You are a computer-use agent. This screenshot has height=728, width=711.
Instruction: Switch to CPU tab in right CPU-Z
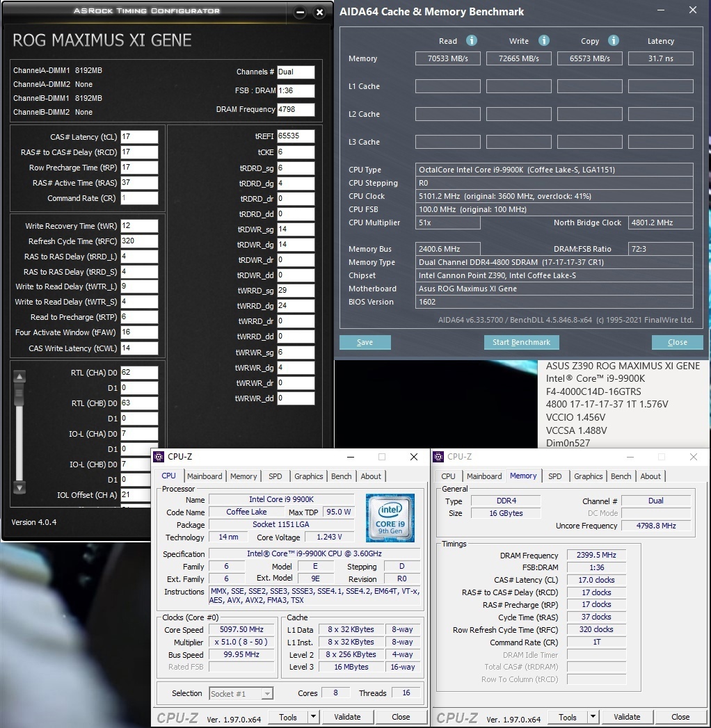(448, 476)
